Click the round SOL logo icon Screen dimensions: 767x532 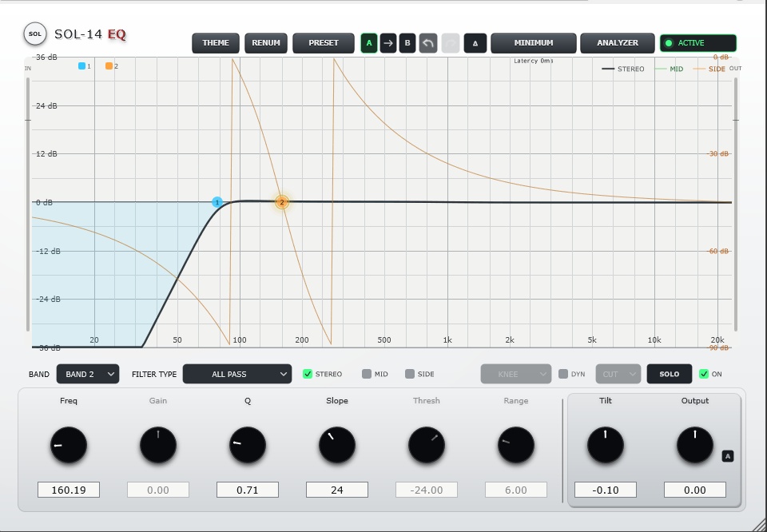coord(35,34)
